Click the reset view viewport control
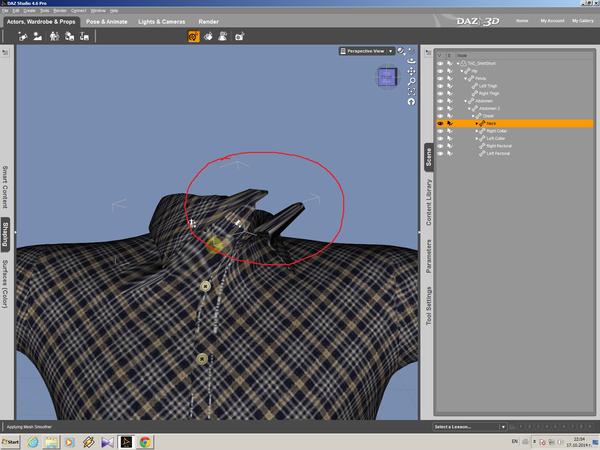Viewport: 600px width, 450px height. [x=411, y=102]
